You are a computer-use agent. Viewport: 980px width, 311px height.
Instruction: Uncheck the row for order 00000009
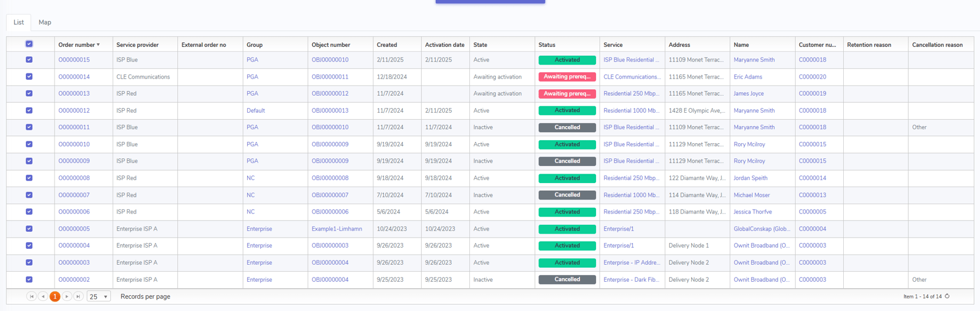(29, 161)
